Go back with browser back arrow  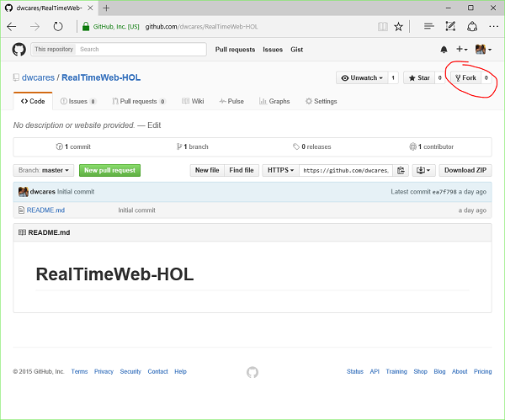pyautogui.click(x=12, y=26)
